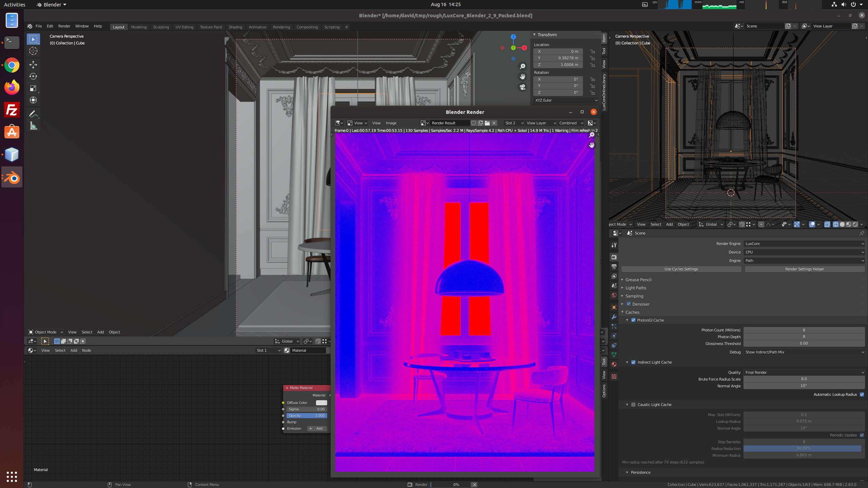868x488 pixels.
Task: Select the Annotate pencil tool
Action: 33,114
